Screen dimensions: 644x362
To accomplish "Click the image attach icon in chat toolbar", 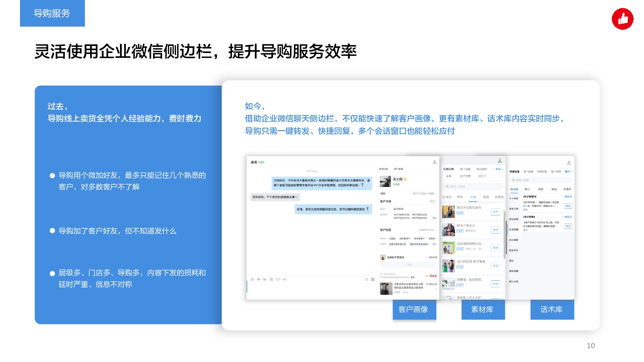I will [265, 279].
